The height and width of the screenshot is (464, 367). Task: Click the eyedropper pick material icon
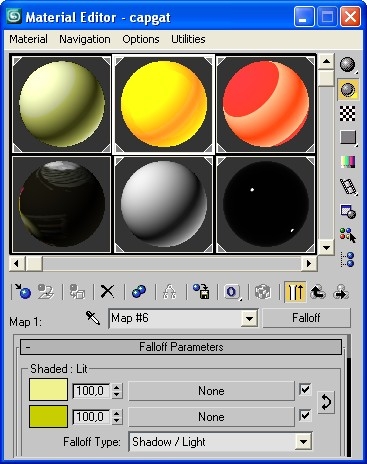pyautogui.click(x=93, y=318)
